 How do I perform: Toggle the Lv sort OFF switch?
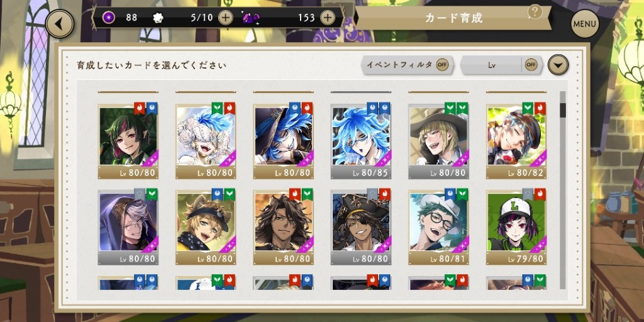pos(531,65)
